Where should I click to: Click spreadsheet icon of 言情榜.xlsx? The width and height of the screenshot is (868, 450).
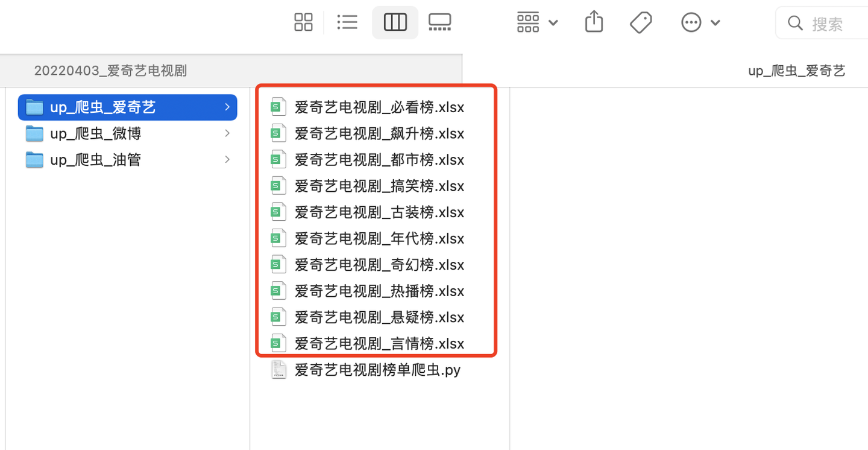click(278, 343)
